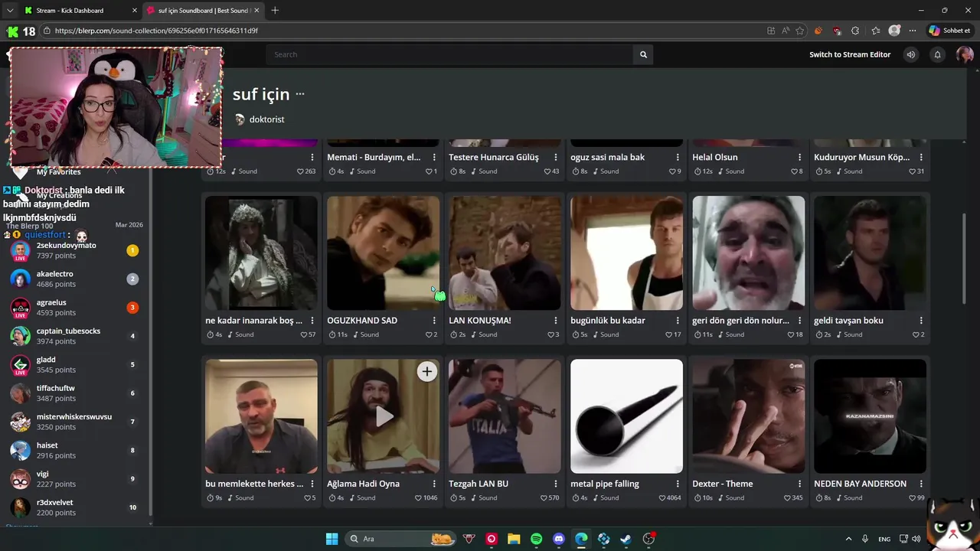The image size is (980, 551).
Task: Like the NEDEN BAY ANDERSON sound
Action: (912, 498)
